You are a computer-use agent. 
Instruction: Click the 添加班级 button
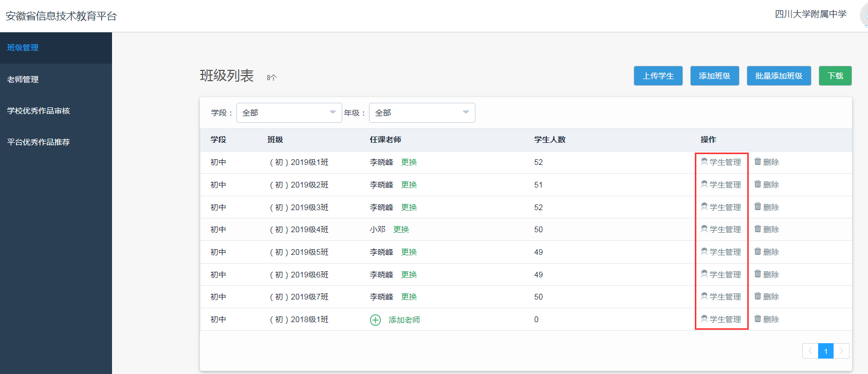pyautogui.click(x=714, y=76)
